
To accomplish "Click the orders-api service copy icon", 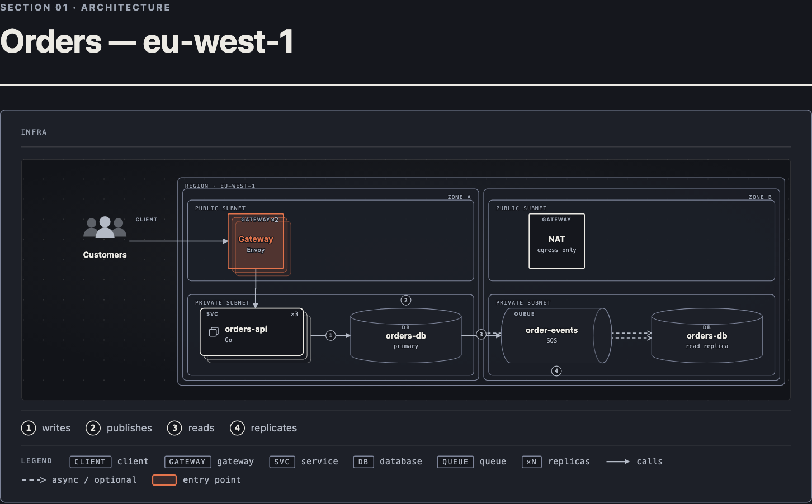I will tap(213, 332).
